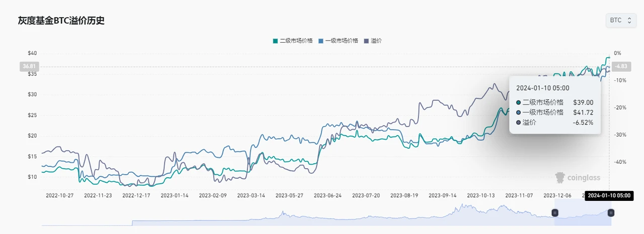Hide the 溢价 series via legend label
644x234 pixels.
pyautogui.click(x=376, y=41)
